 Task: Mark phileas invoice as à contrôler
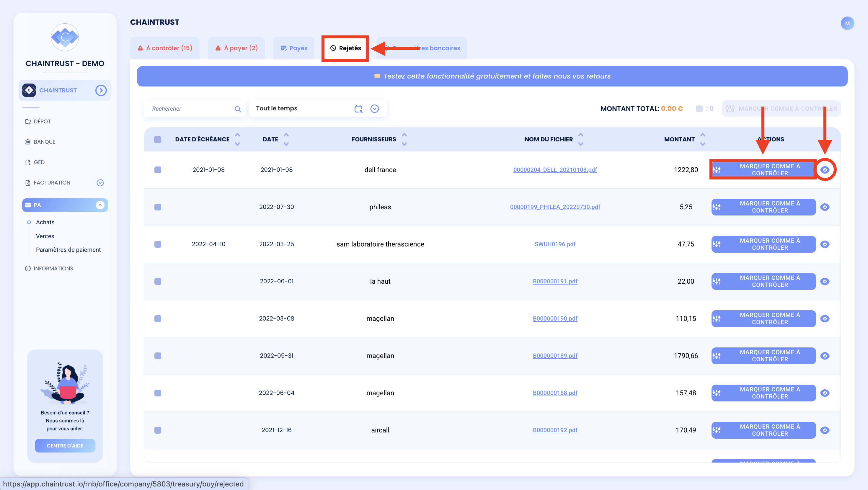click(x=763, y=207)
